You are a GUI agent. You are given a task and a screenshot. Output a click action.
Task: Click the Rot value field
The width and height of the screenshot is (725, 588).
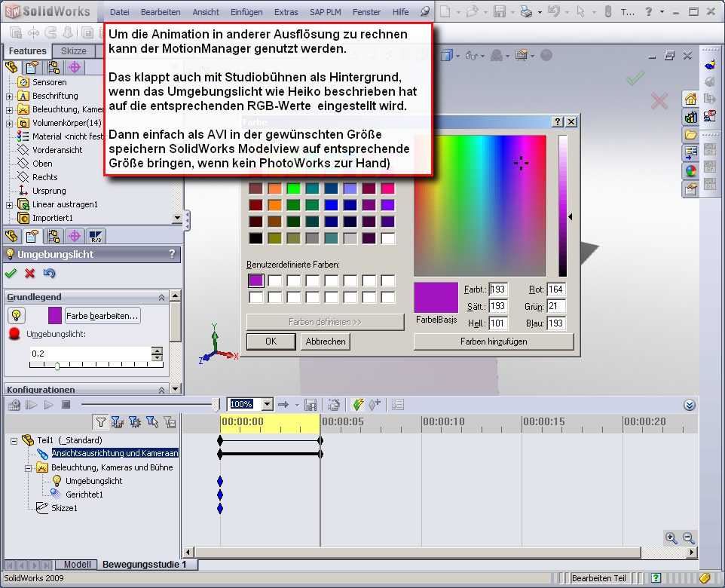point(556,289)
